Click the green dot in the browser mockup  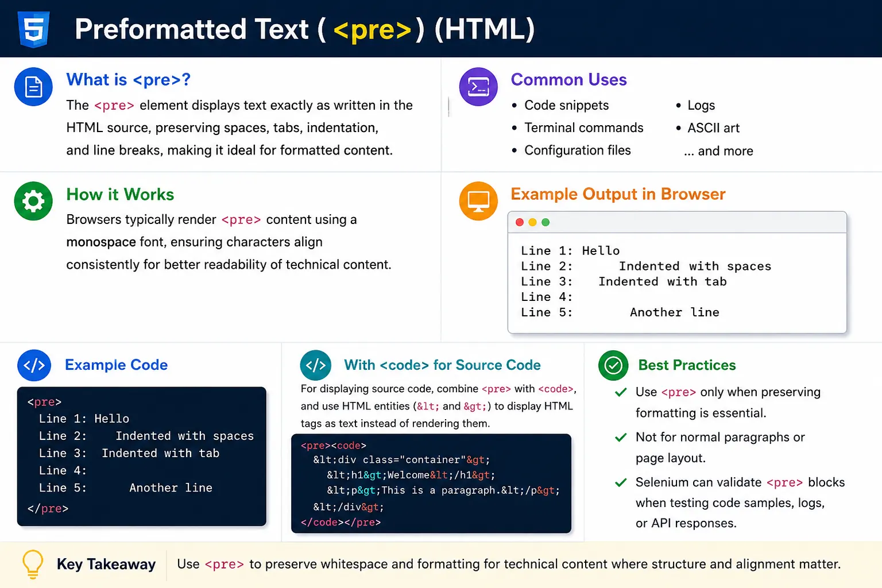(546, 222)
